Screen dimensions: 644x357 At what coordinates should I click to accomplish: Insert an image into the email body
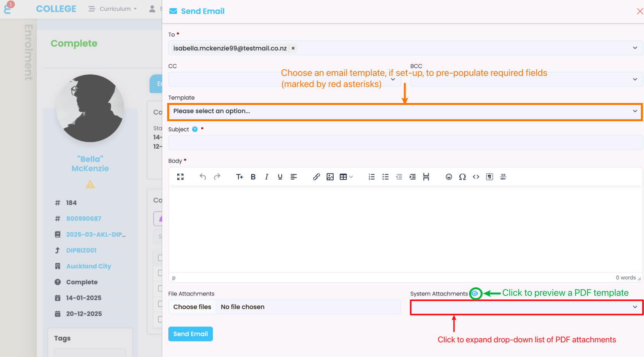pyautogui.click(x=330, y=177)
